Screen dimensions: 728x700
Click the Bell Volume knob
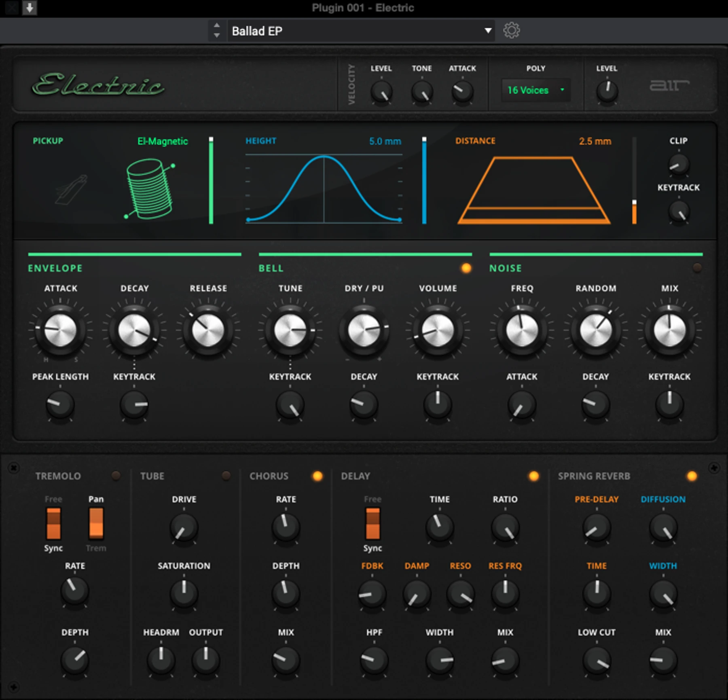click(x=438, y=330)
